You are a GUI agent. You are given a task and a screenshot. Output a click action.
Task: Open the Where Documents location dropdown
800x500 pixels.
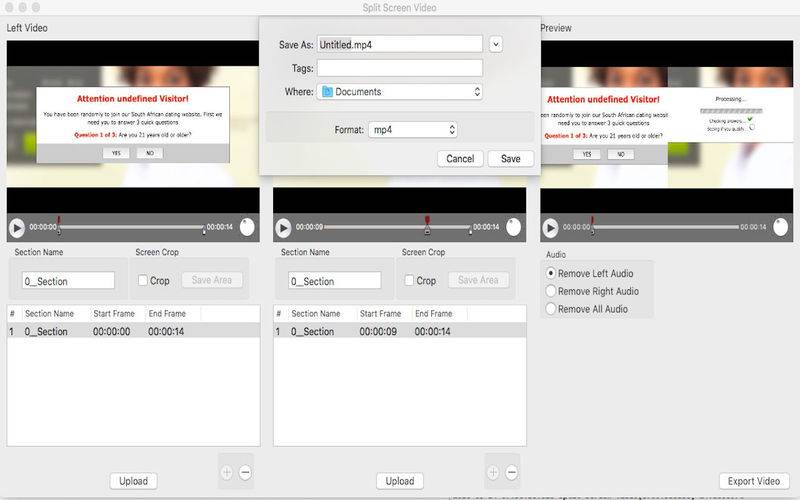click(x=400, y=92)
